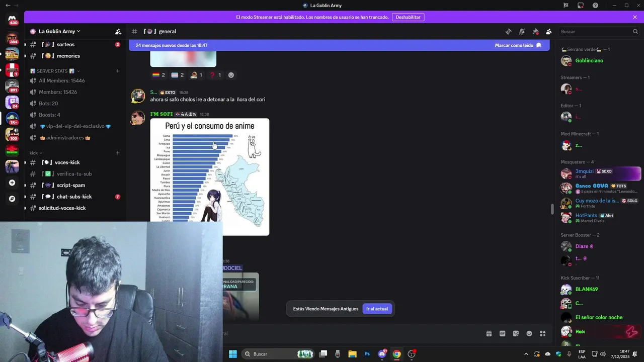The height and width of the screenshot is (362, 644).
Task: Open the Threads icon in channel header
Action: tap(509, 31)
